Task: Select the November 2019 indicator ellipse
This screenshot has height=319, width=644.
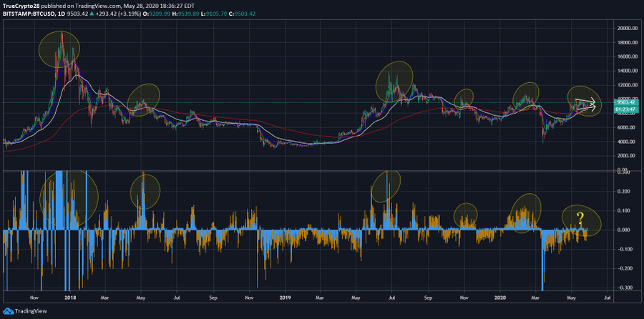Action: [x=465, y=216]
